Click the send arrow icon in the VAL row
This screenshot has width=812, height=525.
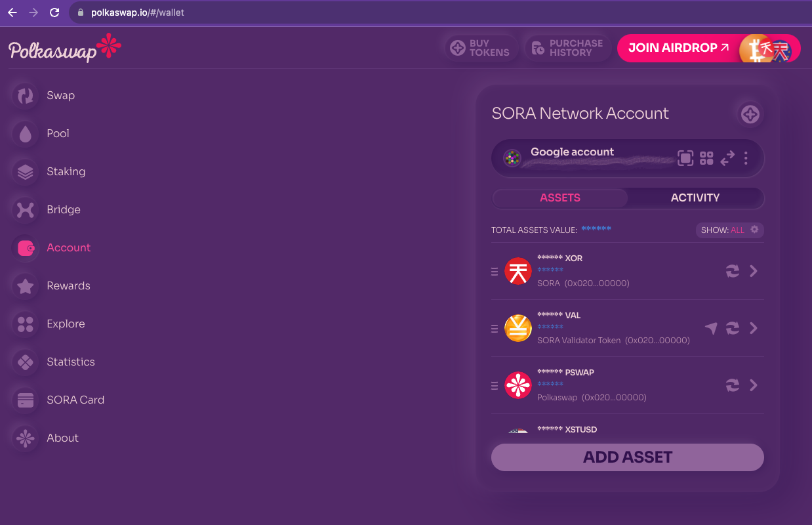click(x=711, y=328)
